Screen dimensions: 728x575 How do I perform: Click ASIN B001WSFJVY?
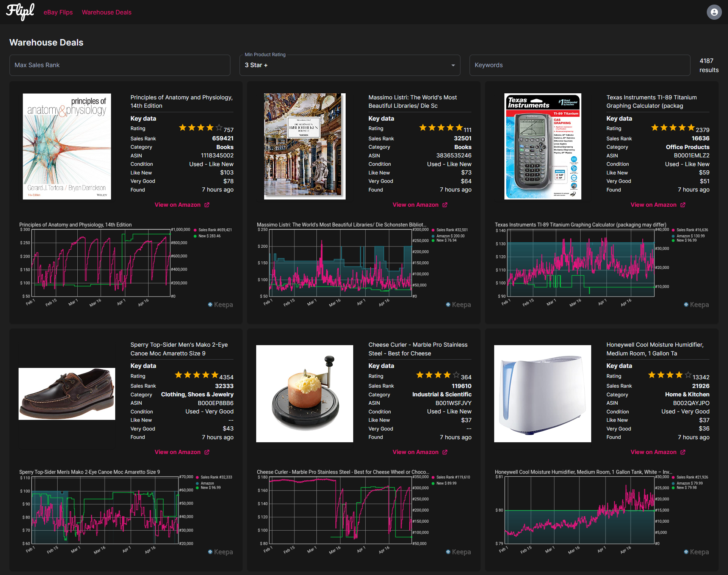[453, 403]
